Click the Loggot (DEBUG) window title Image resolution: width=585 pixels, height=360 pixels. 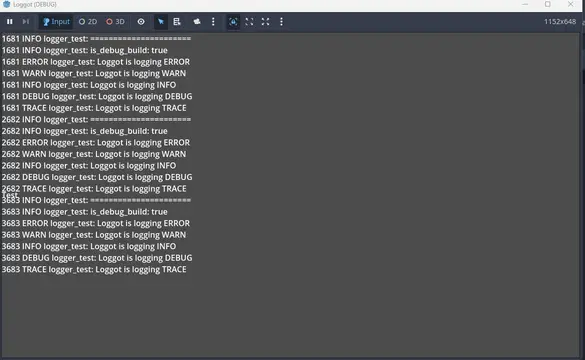(x=35, y=4)
